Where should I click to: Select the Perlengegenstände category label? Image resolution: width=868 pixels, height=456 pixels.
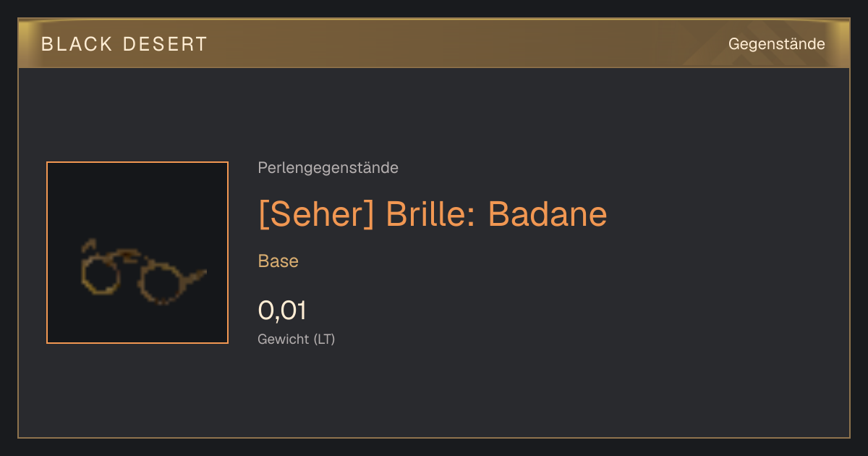[328, 168]
